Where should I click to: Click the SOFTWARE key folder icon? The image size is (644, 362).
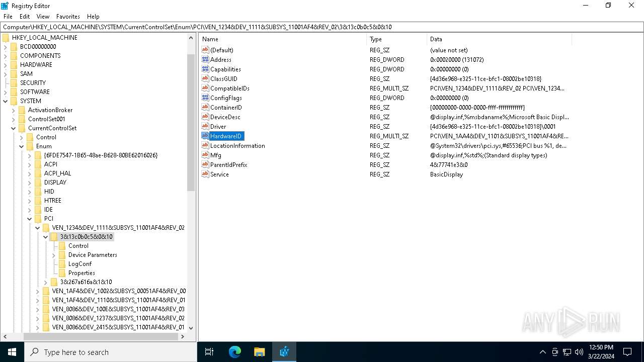[14, 92]
